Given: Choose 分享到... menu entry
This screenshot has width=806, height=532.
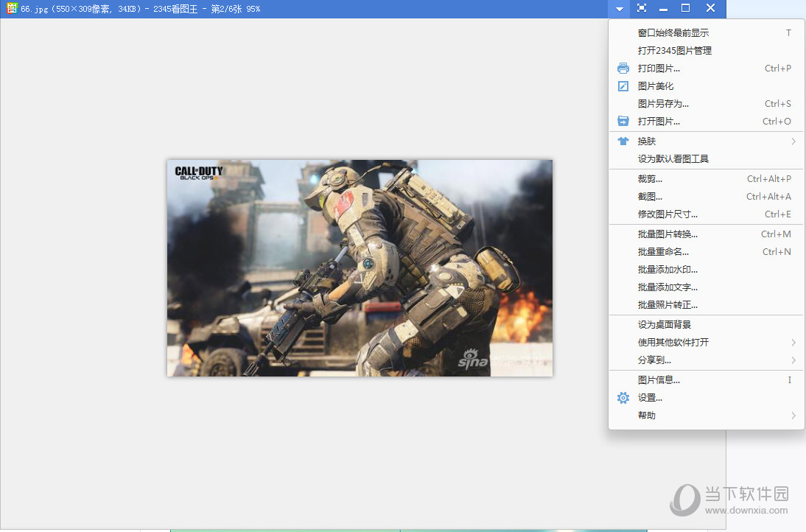Looking at the screenshot, I should pyautogui.click(x=707, y=360).
